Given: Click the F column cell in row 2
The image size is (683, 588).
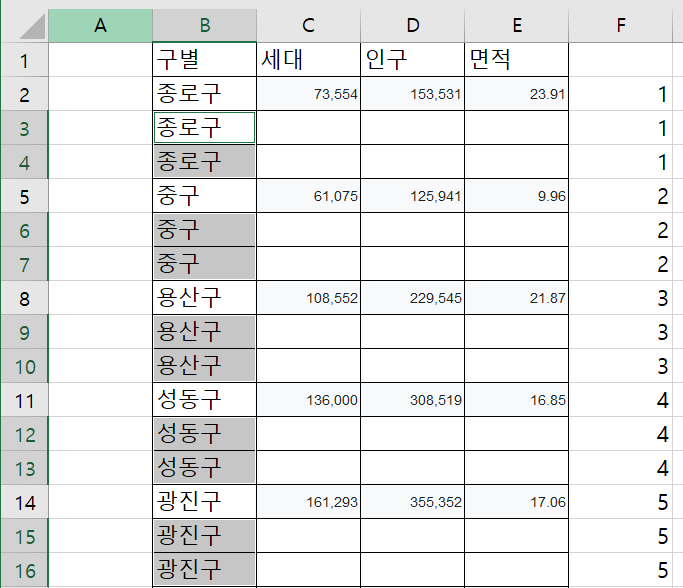Looking at the screenshot, I should (x=621, y=94).
